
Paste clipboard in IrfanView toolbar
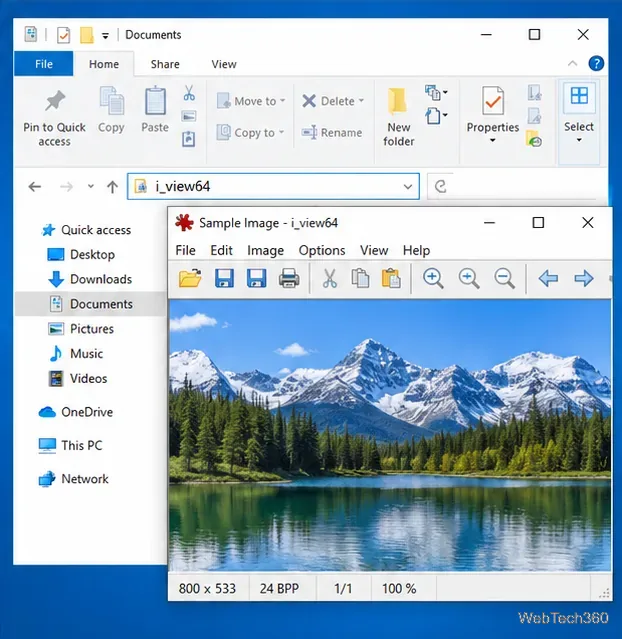(x=391, y=279)
